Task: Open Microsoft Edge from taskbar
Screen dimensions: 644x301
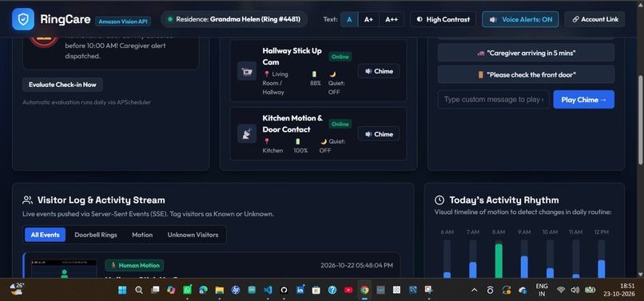Action: coord(203,290)
